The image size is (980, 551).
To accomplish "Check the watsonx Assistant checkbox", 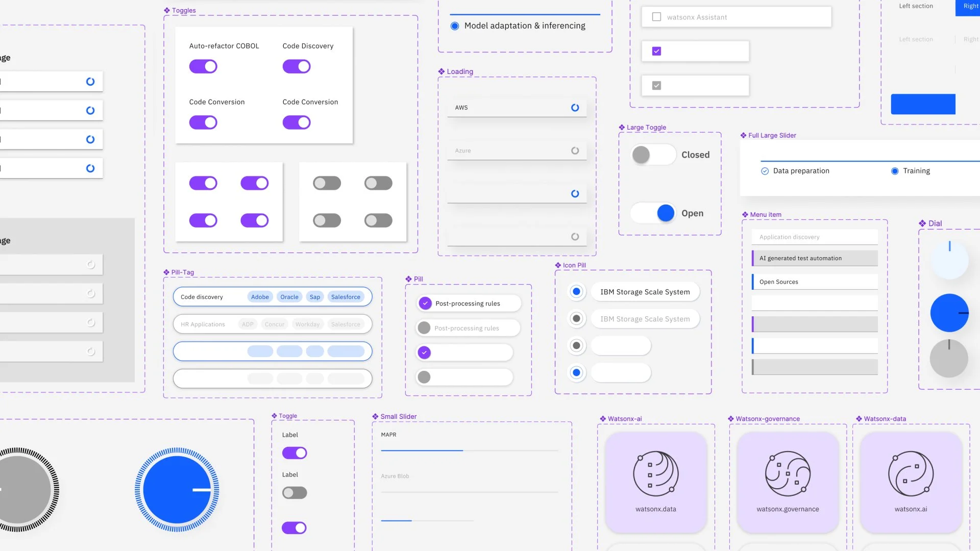I will (x=656, y=17).
